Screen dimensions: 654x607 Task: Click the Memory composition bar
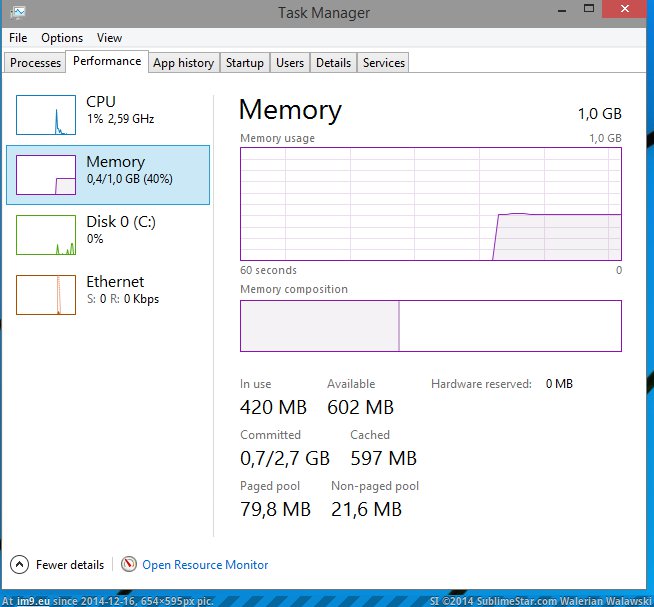430,326
